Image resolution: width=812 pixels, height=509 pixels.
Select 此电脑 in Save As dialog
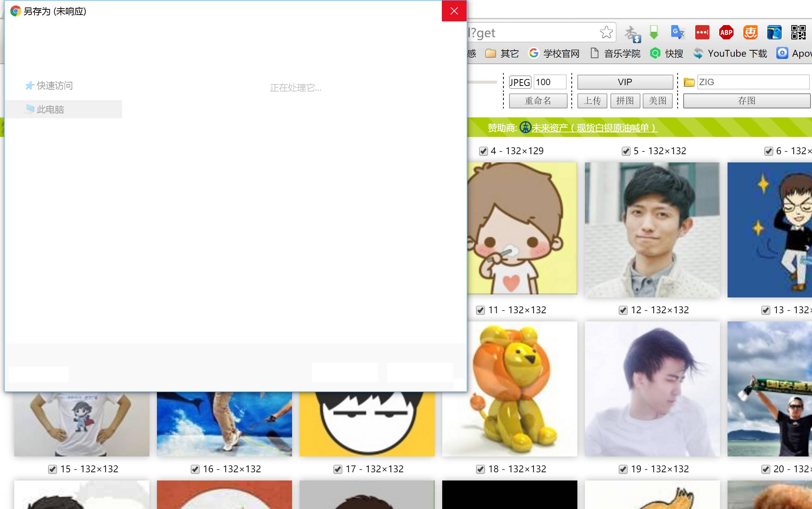(x=63, y=109)
